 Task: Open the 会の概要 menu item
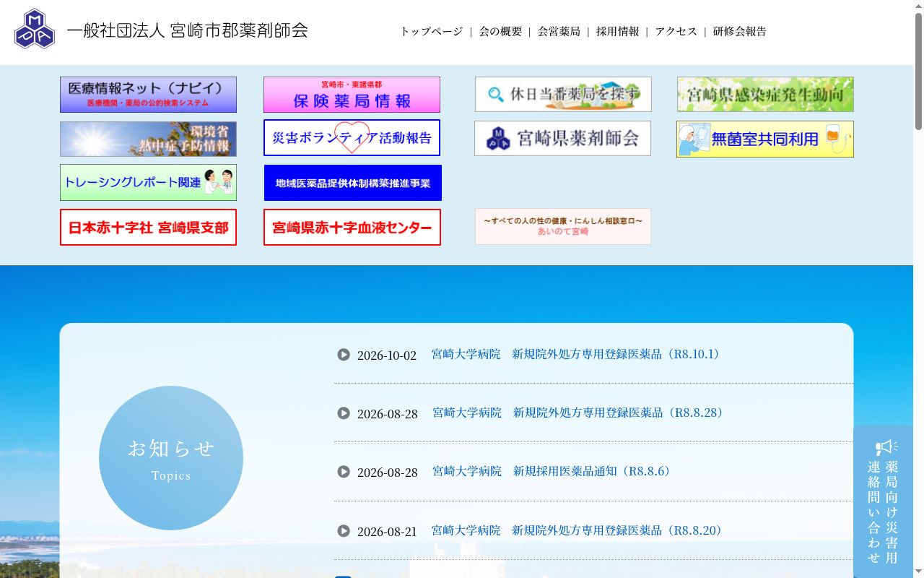point(500,31)
